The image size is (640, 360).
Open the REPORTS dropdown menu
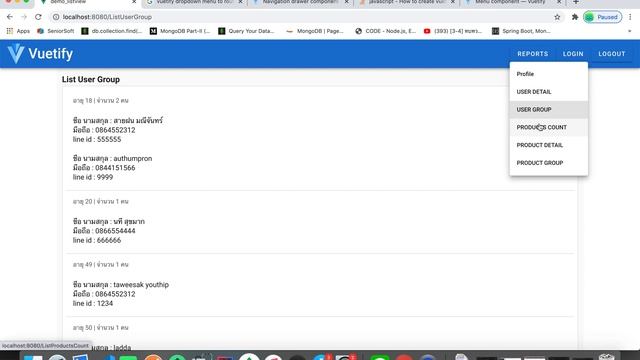point(533,54)
